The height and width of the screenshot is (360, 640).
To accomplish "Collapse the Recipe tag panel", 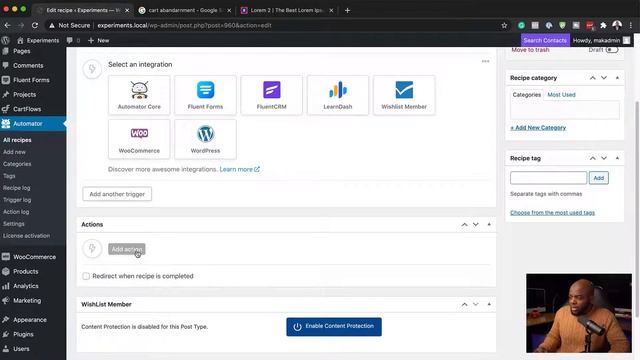I will [617, 158].
